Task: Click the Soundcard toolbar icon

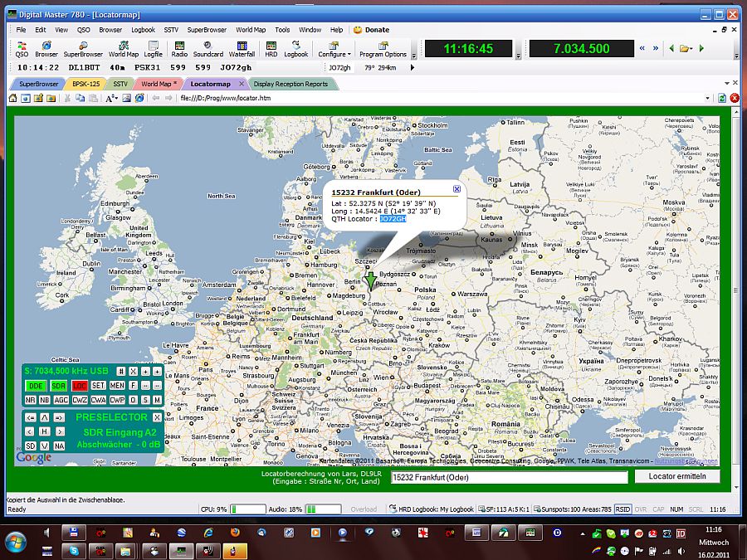Action: pyautogui.click(x=207, y=49)
